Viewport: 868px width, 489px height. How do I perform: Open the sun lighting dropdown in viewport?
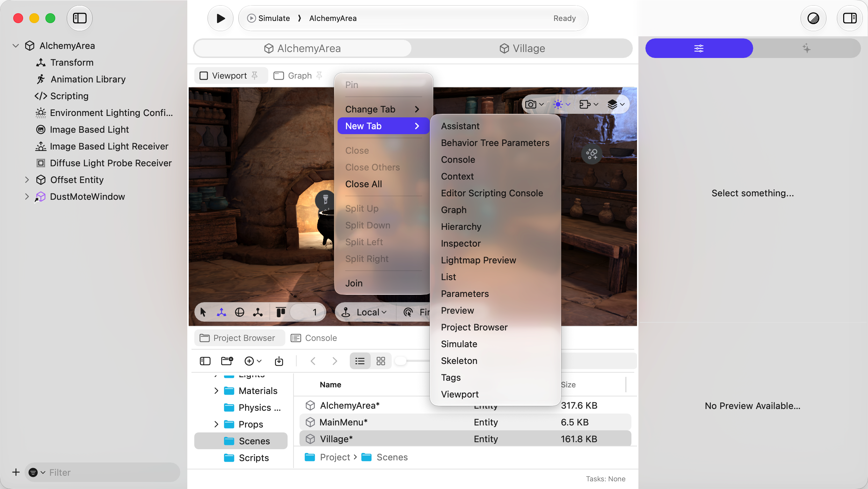[x=562, y=104]
